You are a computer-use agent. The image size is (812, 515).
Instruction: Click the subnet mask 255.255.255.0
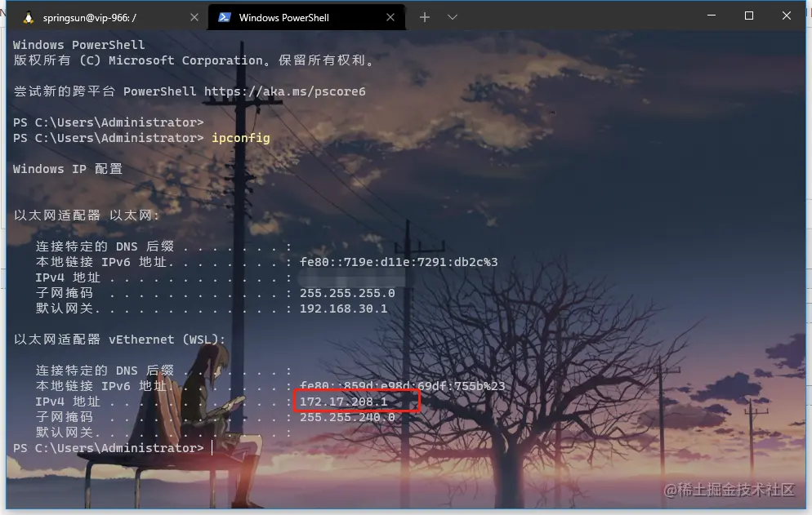(347, 293)
